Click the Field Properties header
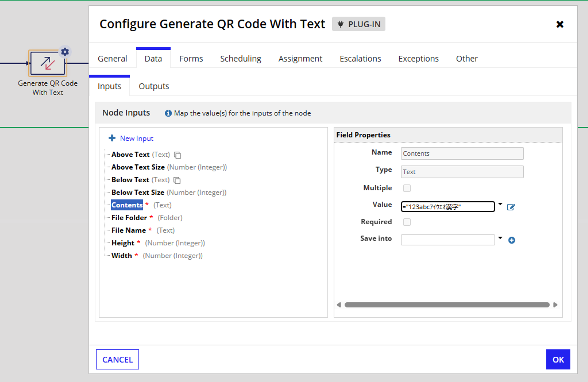The height and width of the screenshot is (382, 588). 363,135
